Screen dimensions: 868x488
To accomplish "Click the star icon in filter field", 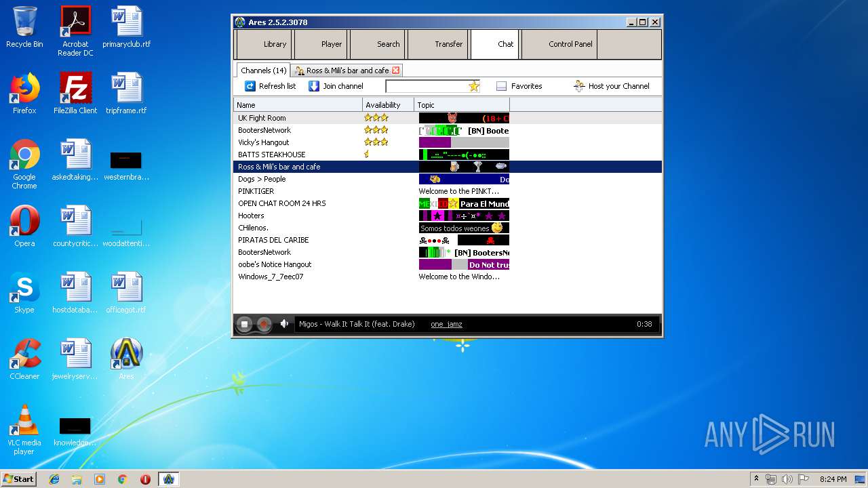I will (474, 86).
